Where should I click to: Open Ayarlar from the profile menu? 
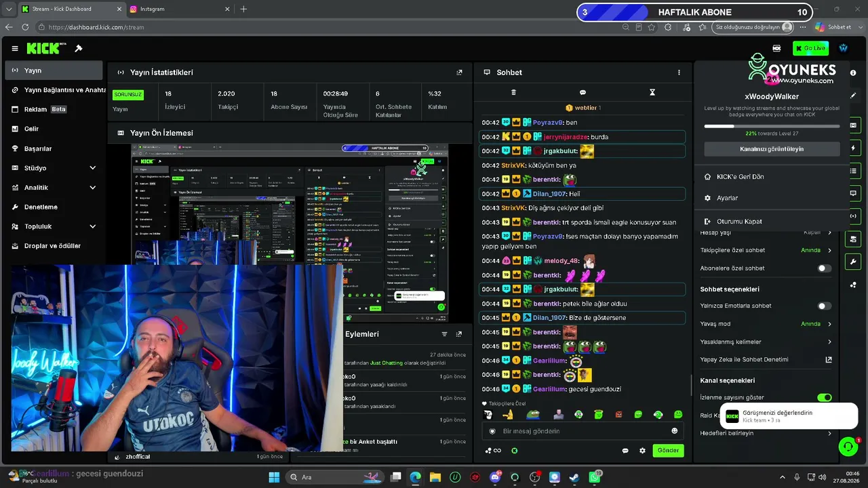772,198
